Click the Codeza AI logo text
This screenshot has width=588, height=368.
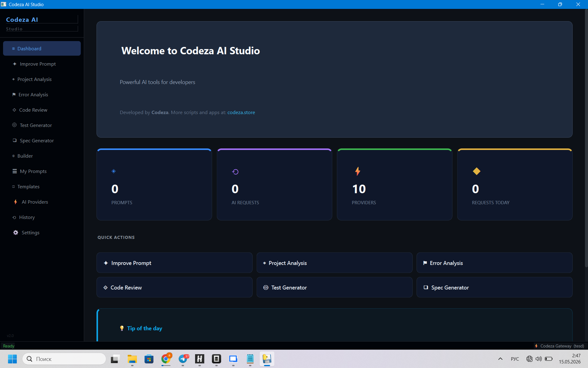pyautogui.click(x=22, y=20)
